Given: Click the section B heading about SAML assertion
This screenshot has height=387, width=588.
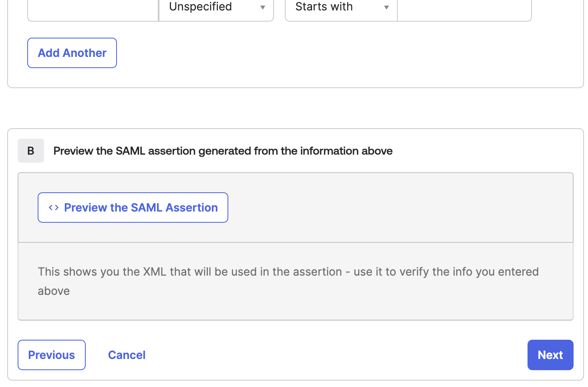Looking at the screenshot, I should click(x=223, y=151).
